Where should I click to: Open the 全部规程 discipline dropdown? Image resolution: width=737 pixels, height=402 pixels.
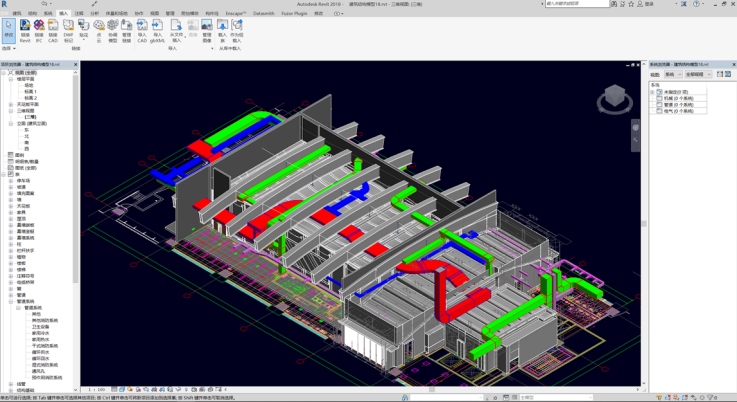tap(697, 74)
